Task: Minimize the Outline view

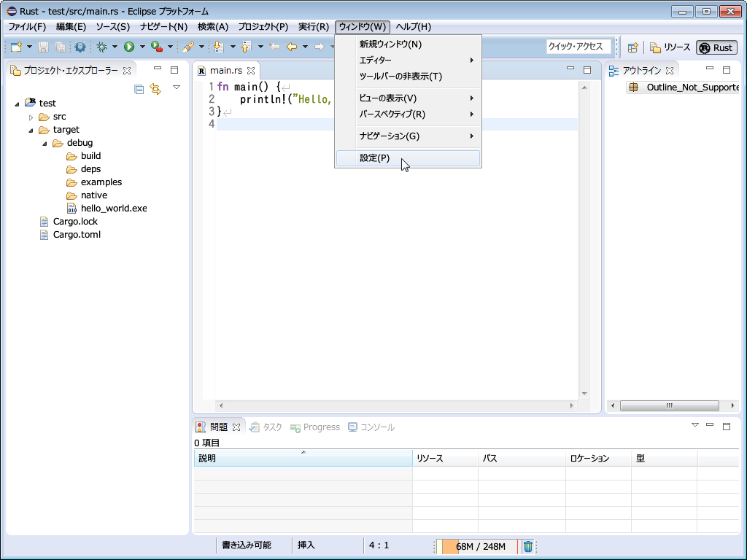Action: (710, 69)
